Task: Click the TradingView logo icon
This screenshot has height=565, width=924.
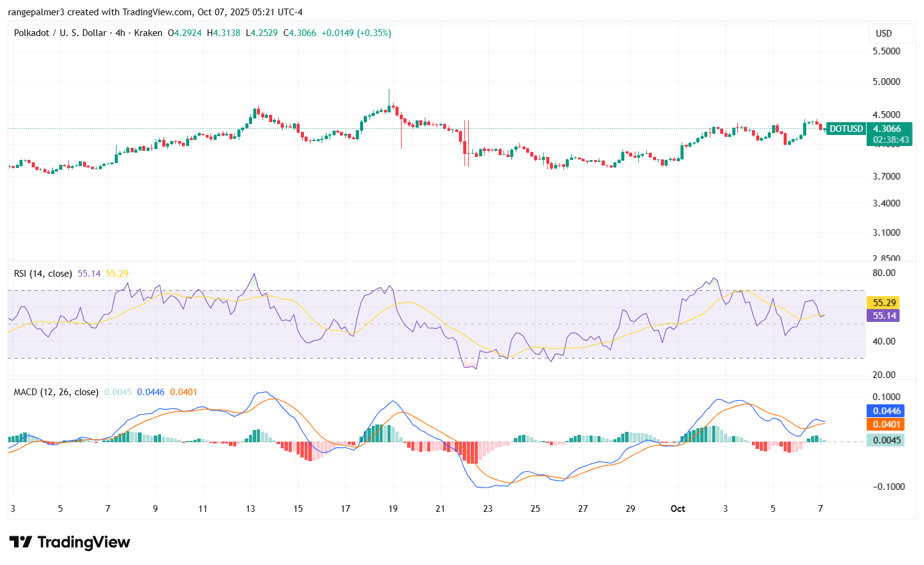Action: tap(20, 542)
